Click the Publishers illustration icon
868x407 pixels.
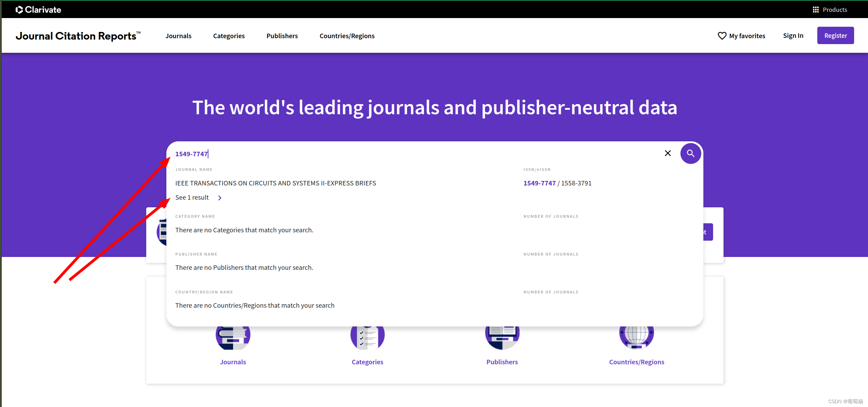tap(502, 337)
